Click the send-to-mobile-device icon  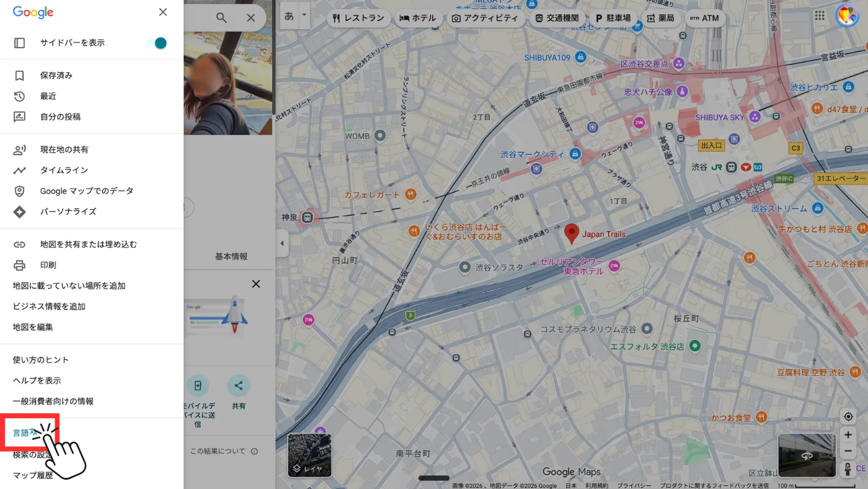click(x=198, y=385)
